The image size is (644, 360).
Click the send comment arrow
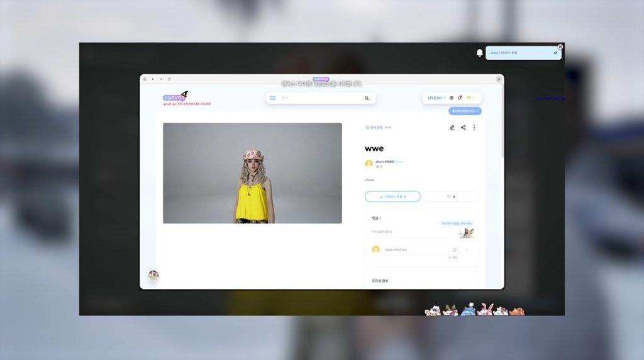(467, 250)
